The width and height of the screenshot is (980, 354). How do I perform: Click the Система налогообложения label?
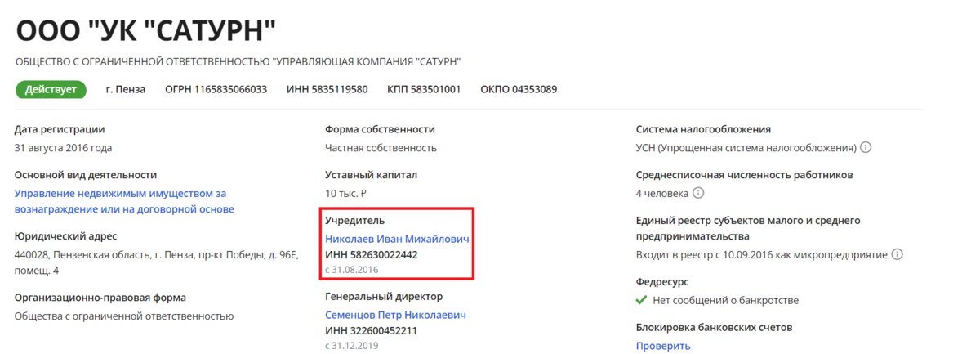(x=704, y=129)
